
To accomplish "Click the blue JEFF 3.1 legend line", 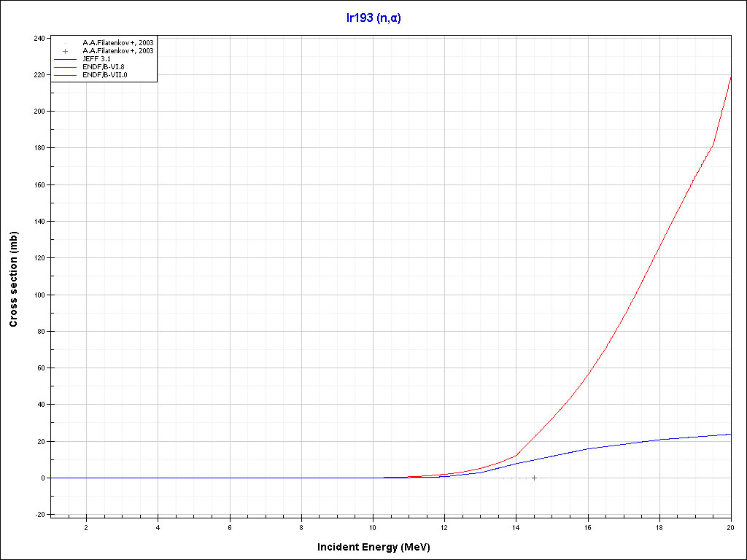I will [65, 59].
